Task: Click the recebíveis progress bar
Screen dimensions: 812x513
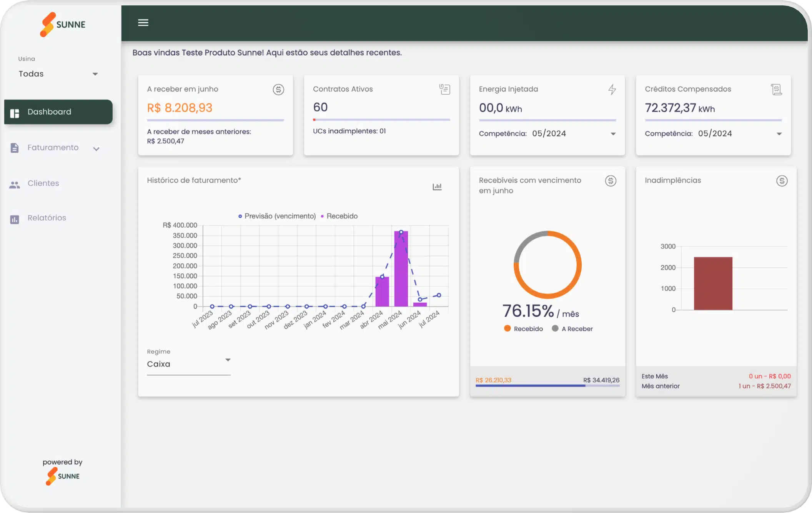Action: point(547,386)
